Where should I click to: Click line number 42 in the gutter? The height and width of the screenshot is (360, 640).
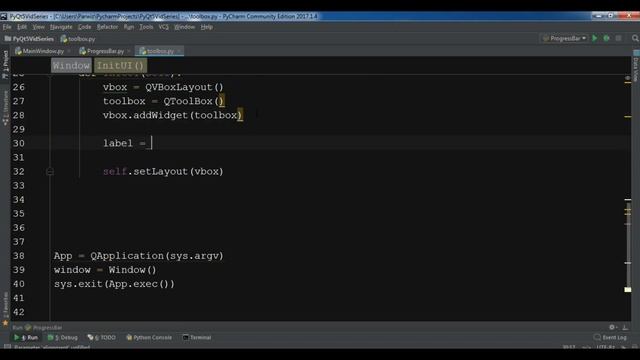pos(18,312)
